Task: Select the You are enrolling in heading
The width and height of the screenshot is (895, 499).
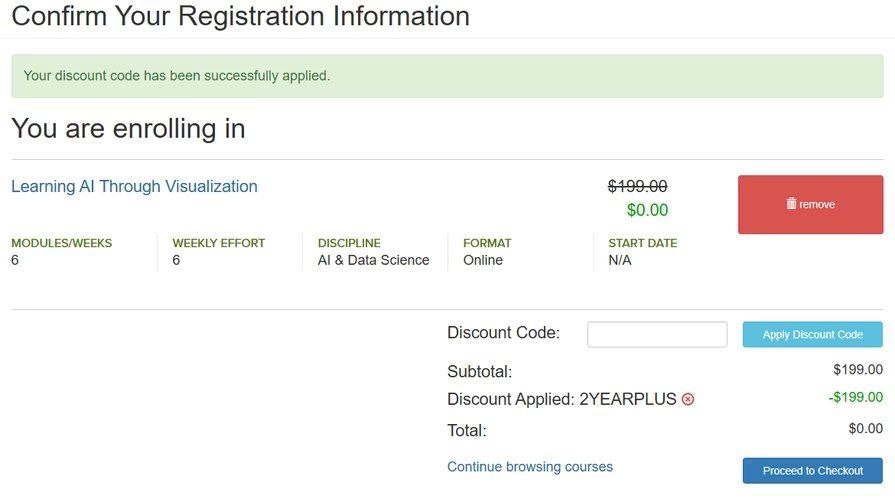Action: [x=128, y=129]
